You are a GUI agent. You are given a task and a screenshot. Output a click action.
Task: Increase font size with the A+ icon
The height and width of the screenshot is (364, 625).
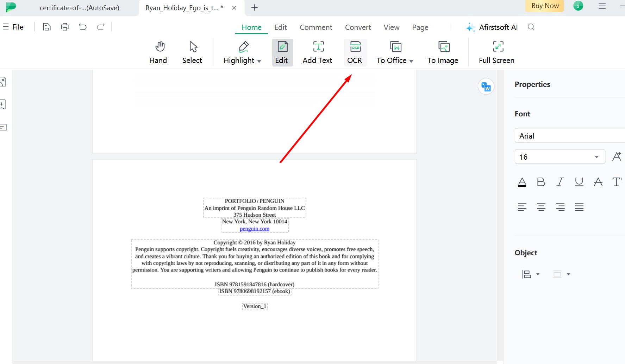click(x=617, y=157)
